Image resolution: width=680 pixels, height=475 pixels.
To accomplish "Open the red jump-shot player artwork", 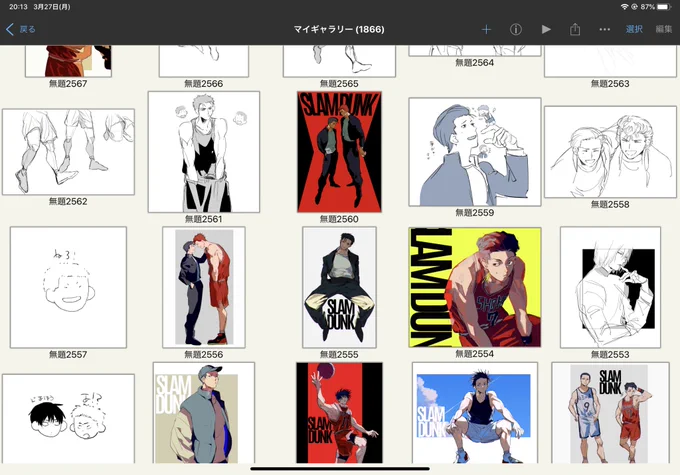I will coord(339,413).
